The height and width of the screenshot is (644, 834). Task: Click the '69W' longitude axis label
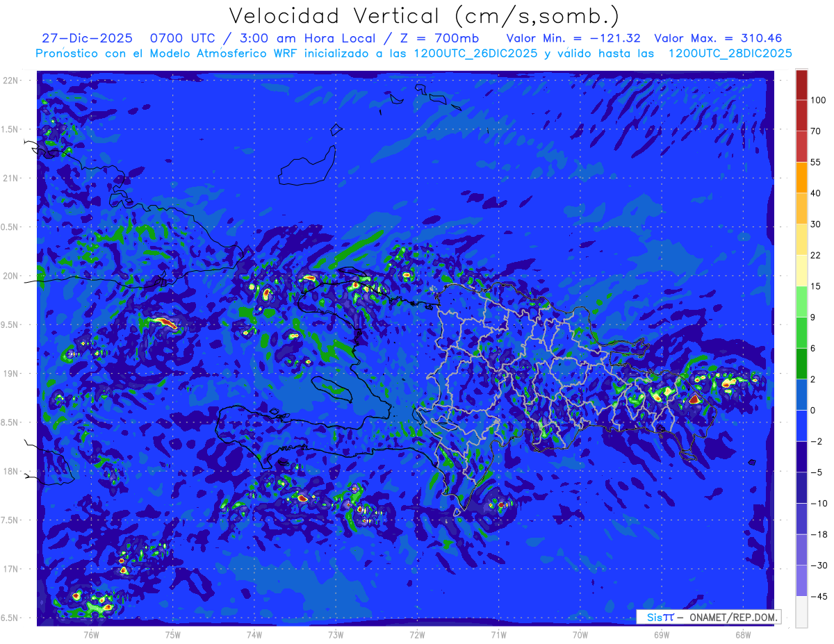(x=662, y=634)
